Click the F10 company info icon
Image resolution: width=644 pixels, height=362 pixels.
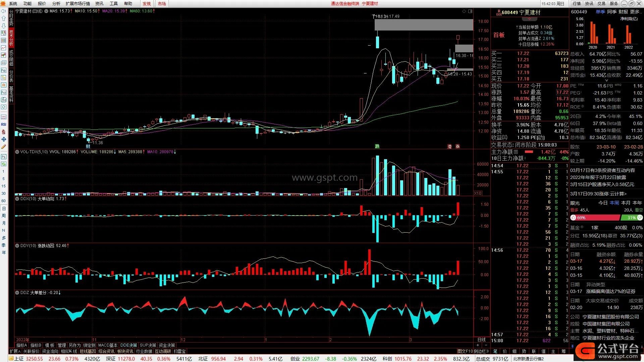4,70
